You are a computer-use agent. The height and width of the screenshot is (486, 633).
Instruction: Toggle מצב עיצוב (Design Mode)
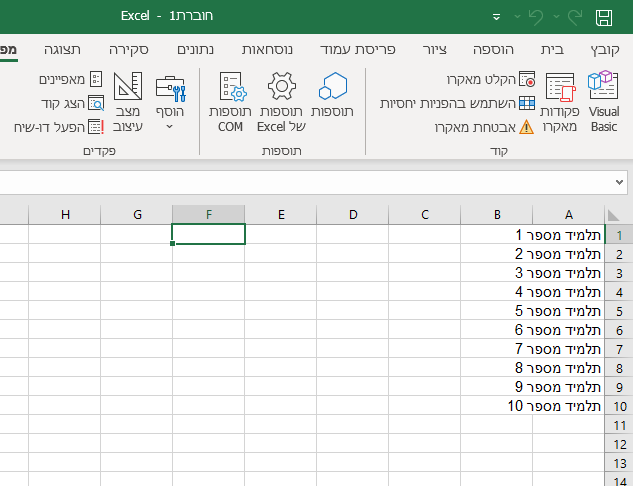point(127,104)
